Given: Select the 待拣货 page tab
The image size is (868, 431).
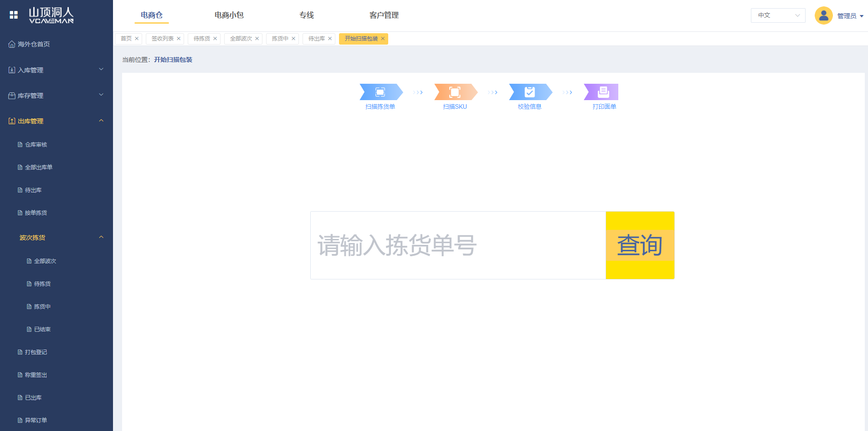Looking at the screenshot, I should coord(201,39).
